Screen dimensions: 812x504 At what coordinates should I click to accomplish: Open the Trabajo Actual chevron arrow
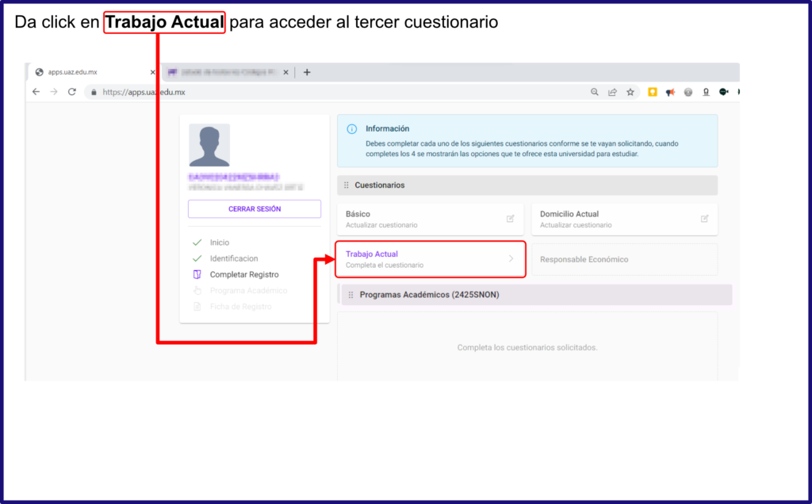(x=511, y=258)
